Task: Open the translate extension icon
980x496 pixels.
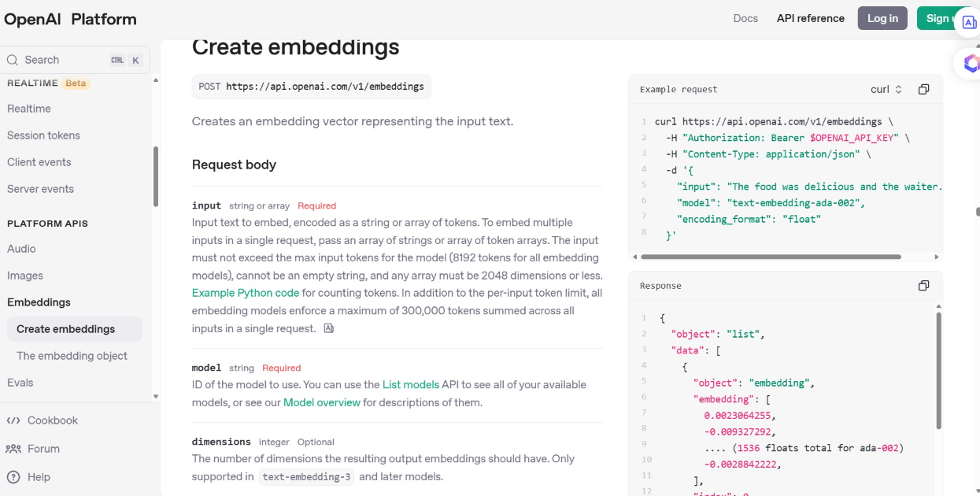Action: point(970,22)
